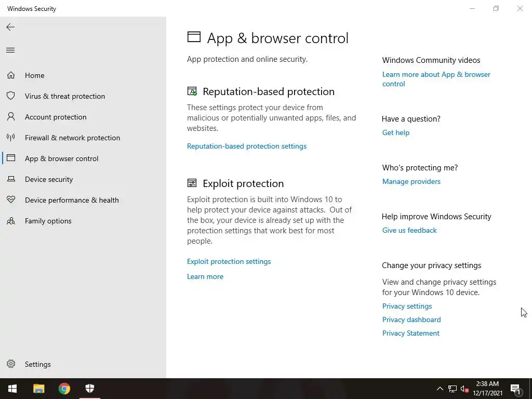Screen dimensions: 532x399
Task: Select App & browser control label in sidebar
Action: click(x=61, y=158)
